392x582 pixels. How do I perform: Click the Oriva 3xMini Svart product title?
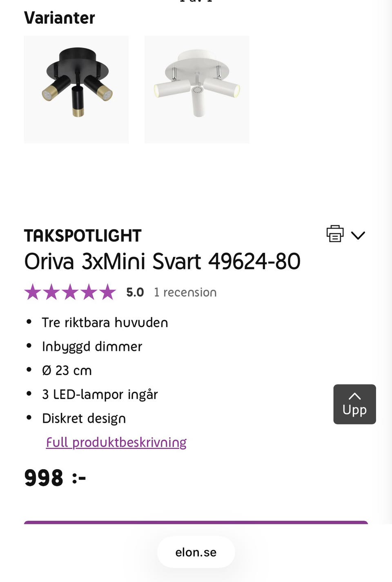pos(162,261)
